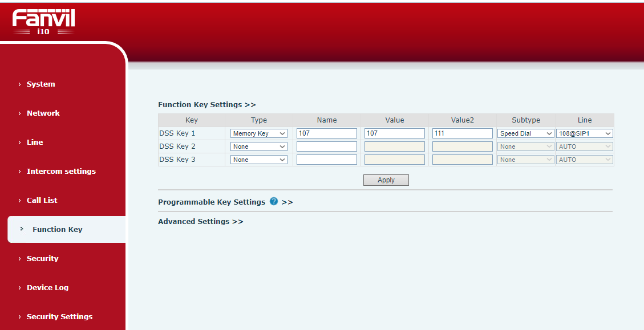Open the Network menu

pyautogui.click(x=43, y=113)
